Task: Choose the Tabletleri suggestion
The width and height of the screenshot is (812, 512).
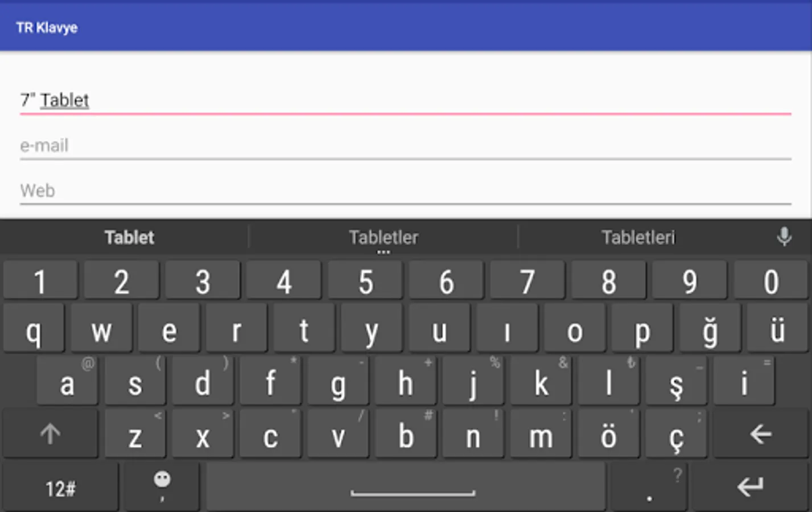Action: point(638,237)
